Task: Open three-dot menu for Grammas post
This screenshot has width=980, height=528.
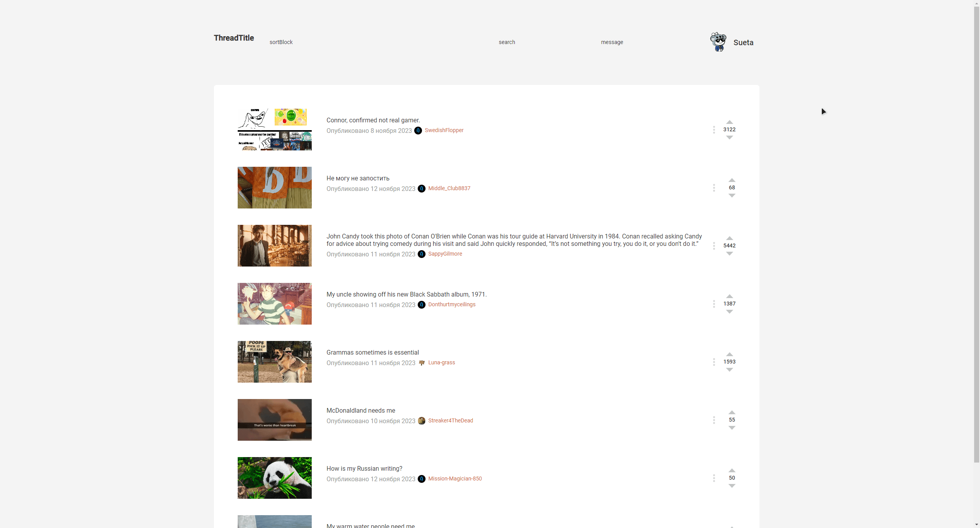Action: [x=714, y=362]
